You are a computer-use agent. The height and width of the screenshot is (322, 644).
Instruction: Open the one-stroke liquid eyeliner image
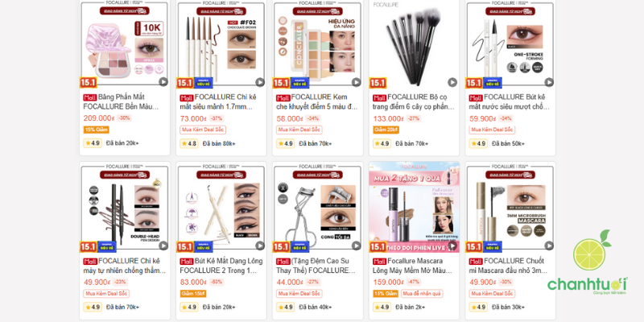[510, 44]
